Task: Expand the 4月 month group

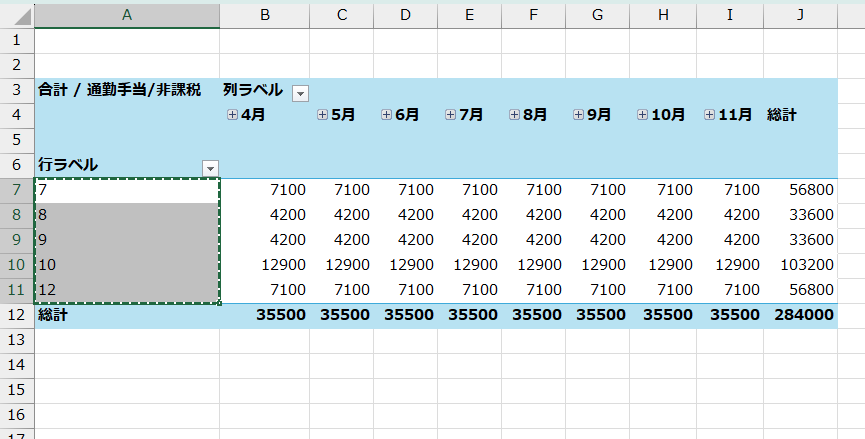Action: point(232,115)
